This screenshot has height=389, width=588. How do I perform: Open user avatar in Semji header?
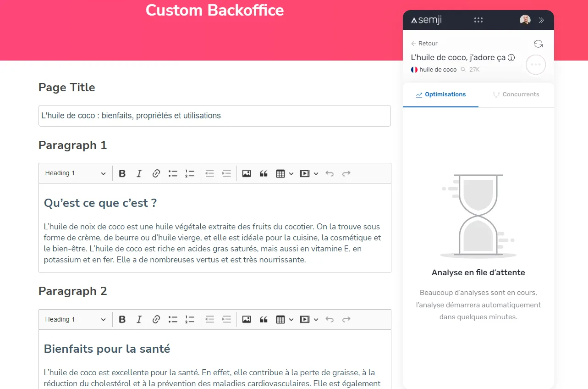click(525, 20)
